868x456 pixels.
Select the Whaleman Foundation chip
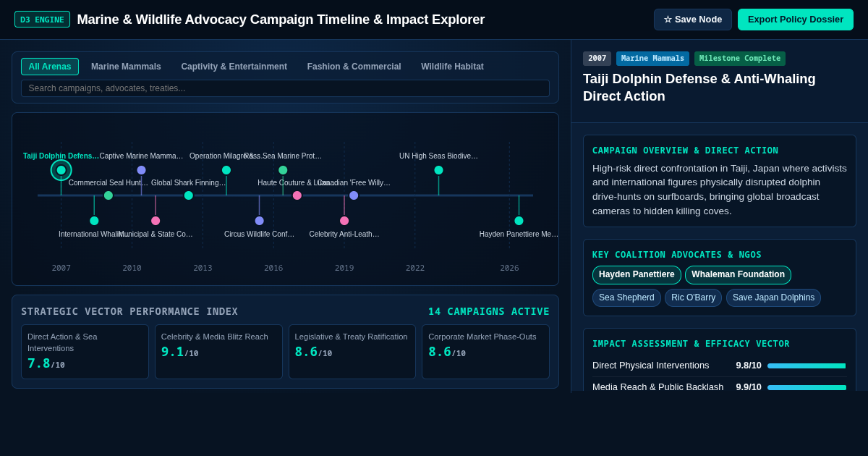(738, 275)
